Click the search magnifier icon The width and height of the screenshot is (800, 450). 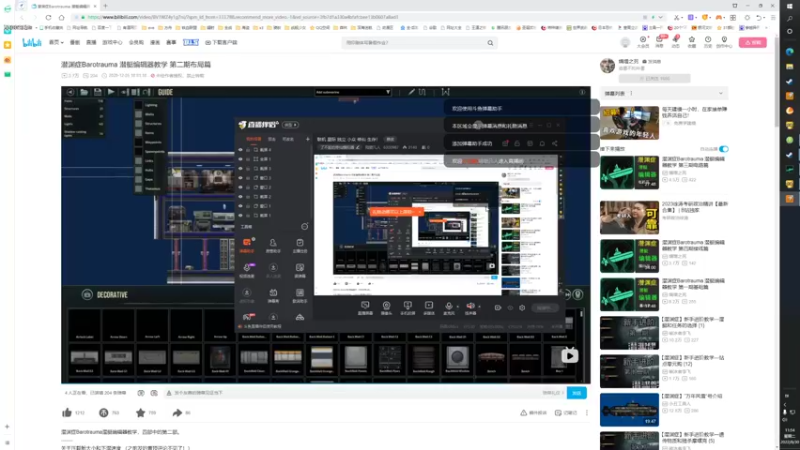click(x=490, y=43)
